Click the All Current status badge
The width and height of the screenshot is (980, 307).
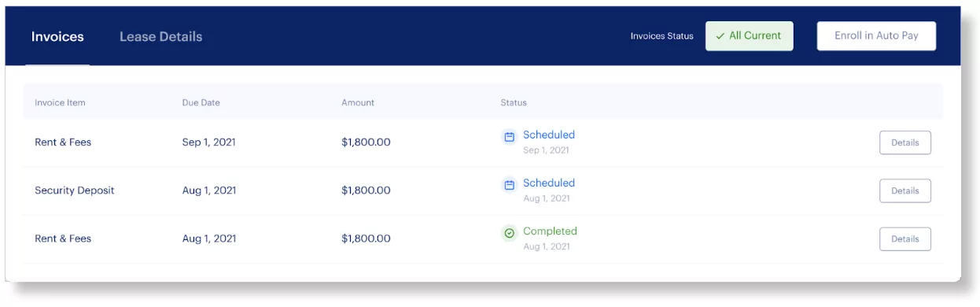point(749,36)
